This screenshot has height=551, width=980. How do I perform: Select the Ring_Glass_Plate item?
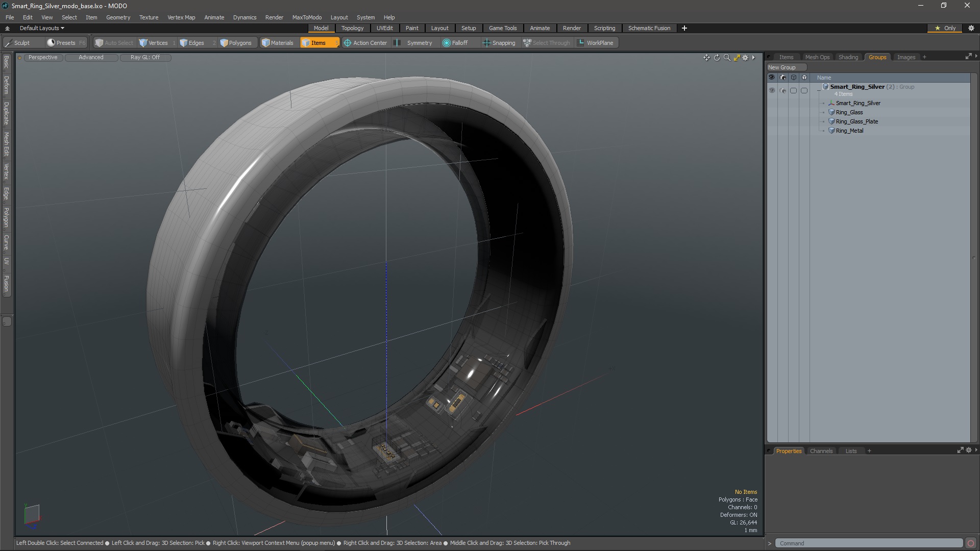pos(856,121)
